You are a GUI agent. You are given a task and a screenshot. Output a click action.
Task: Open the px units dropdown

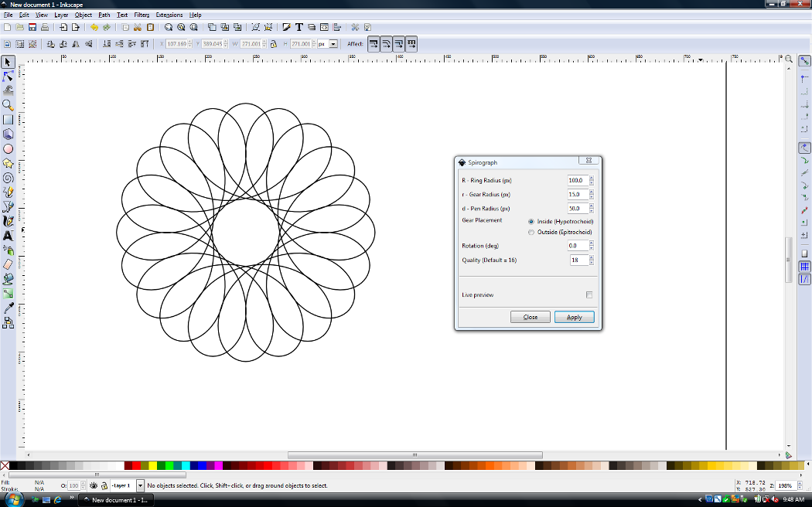pyautogui.click(x=333, y=44)
